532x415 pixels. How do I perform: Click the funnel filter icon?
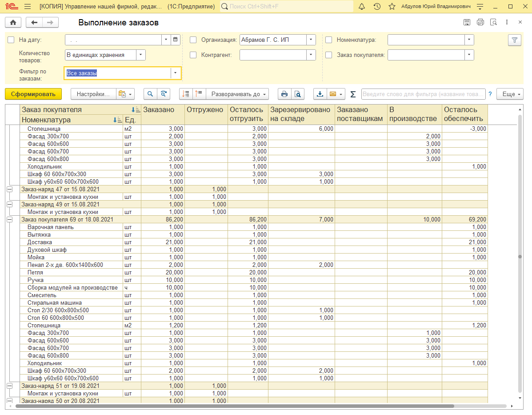[515, 40]
